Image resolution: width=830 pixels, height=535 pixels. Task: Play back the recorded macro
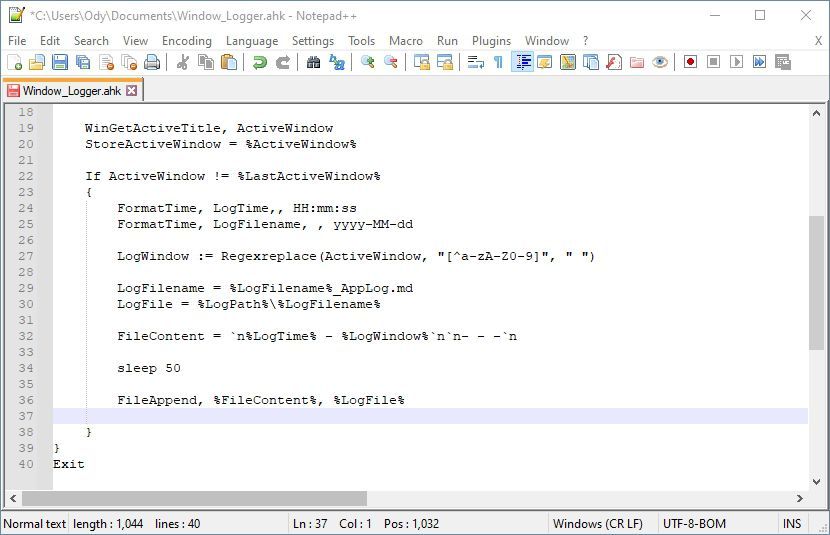click(736, 62)
